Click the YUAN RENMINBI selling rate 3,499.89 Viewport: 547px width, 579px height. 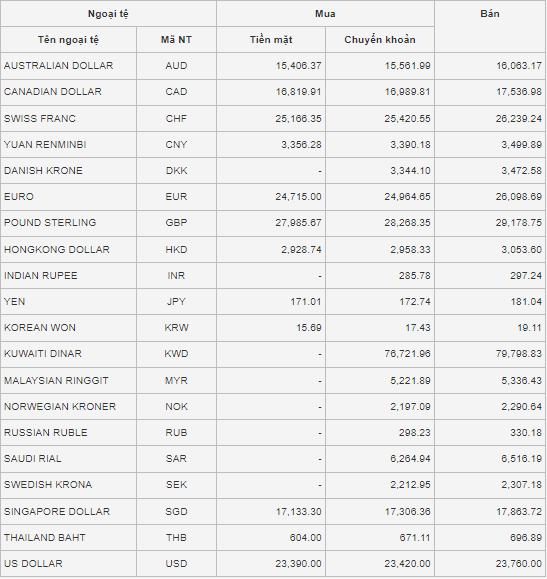(521, 144)
